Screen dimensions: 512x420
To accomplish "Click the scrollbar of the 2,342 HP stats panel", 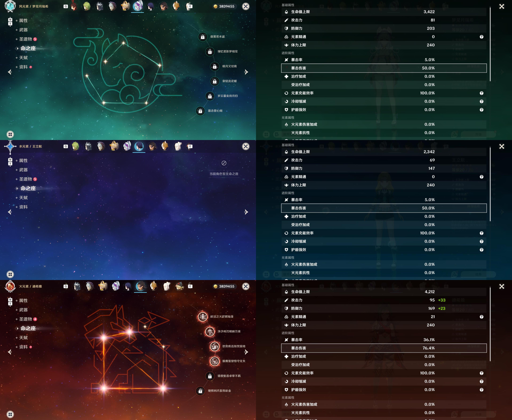I will tap(490, 184).
